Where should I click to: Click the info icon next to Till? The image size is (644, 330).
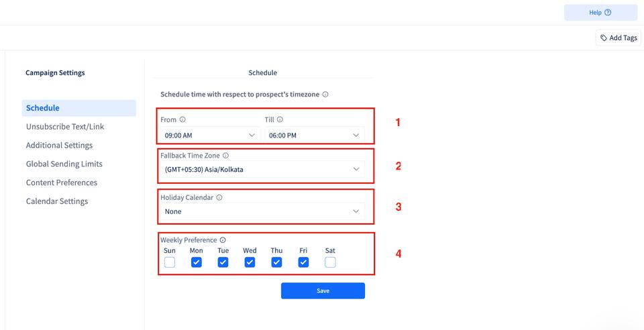pos(280,119)
